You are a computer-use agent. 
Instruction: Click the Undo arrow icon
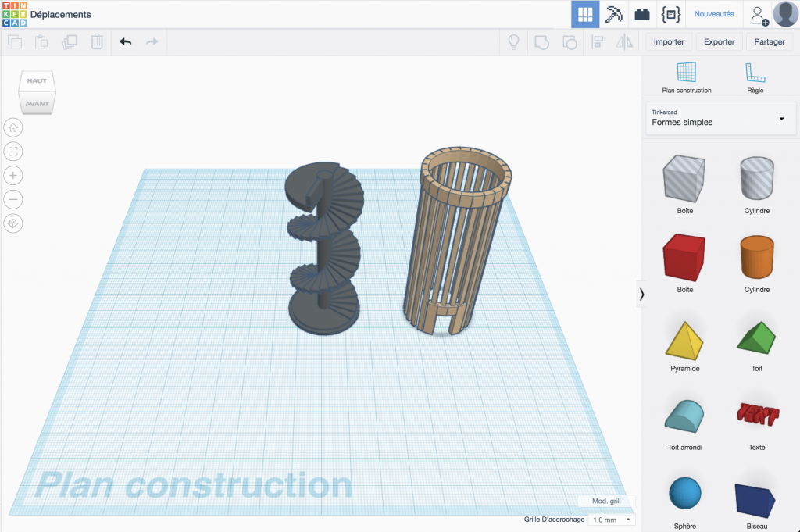coord(125,41)
